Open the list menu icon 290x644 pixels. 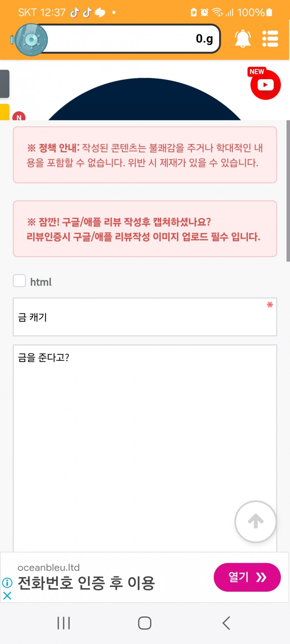270,39
